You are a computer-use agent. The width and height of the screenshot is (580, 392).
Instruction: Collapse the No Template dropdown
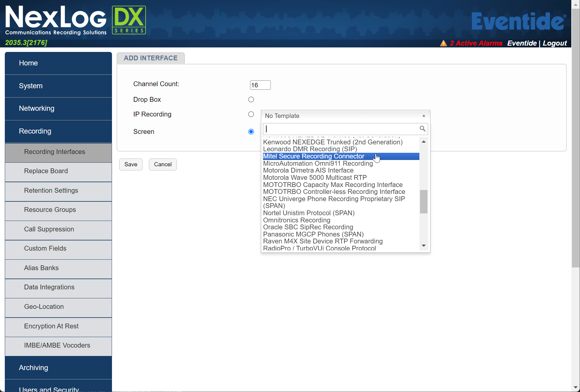click(x=424, y=116)
